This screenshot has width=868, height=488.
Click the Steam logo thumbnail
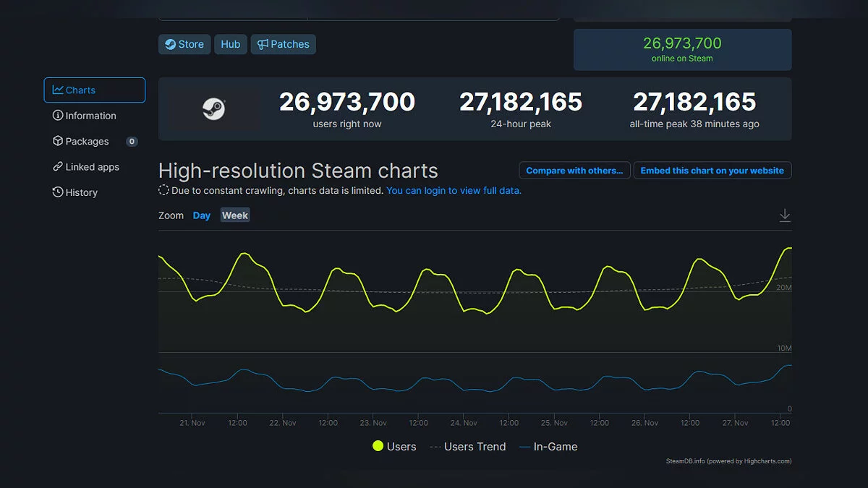(213, 109)
